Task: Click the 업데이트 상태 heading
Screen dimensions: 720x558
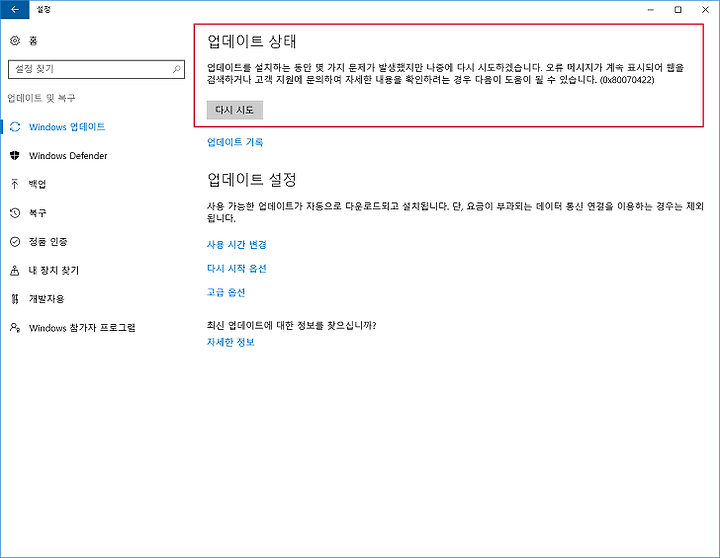Action: pos(252,41)
